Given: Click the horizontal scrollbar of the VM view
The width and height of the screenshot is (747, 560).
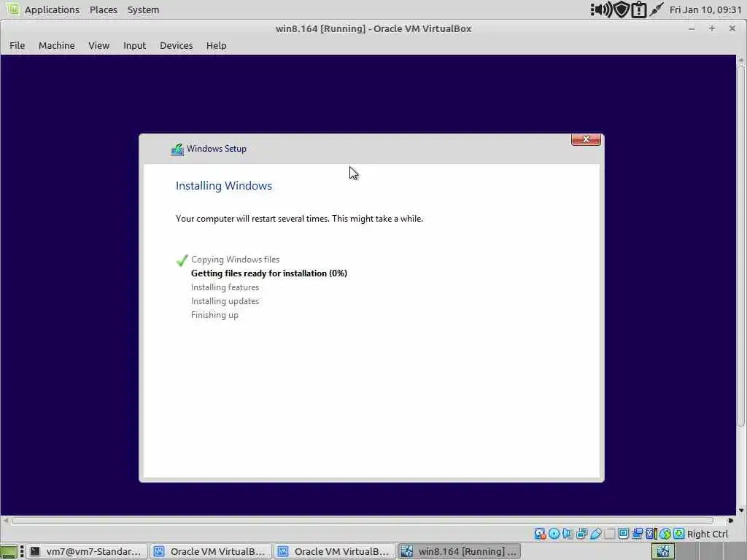Looking at the screenshot, I should [362, 521].
